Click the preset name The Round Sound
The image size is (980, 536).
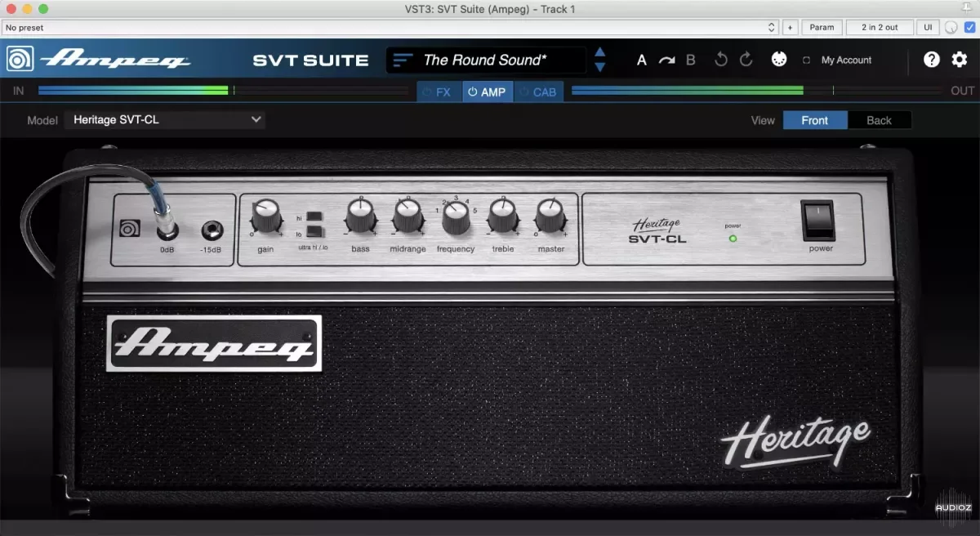[x=485, y=60]
